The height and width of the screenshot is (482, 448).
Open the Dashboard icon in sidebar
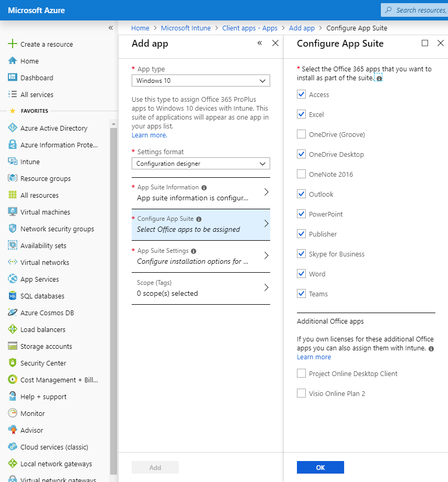[13, 77]
